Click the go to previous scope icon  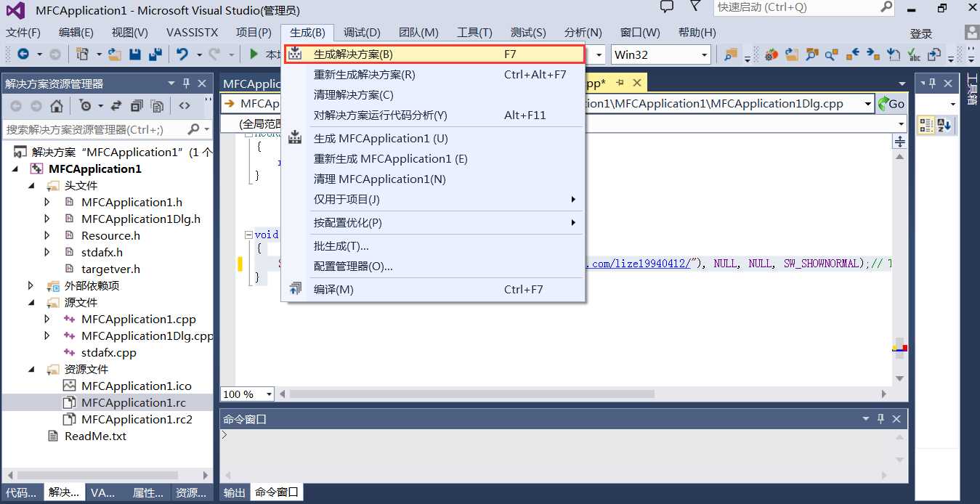click(853, 54)
